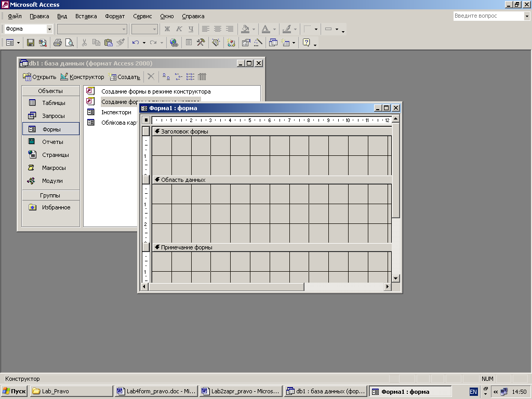Open the Font name combo box
Viewport: 532px width, 399px height.
(x=92, y=29)
